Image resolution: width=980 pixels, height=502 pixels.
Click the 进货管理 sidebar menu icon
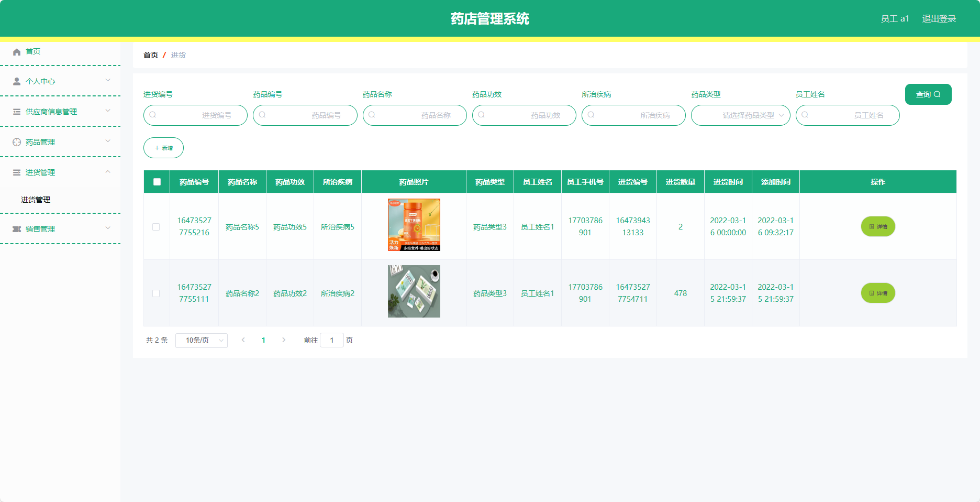point(17,172)
